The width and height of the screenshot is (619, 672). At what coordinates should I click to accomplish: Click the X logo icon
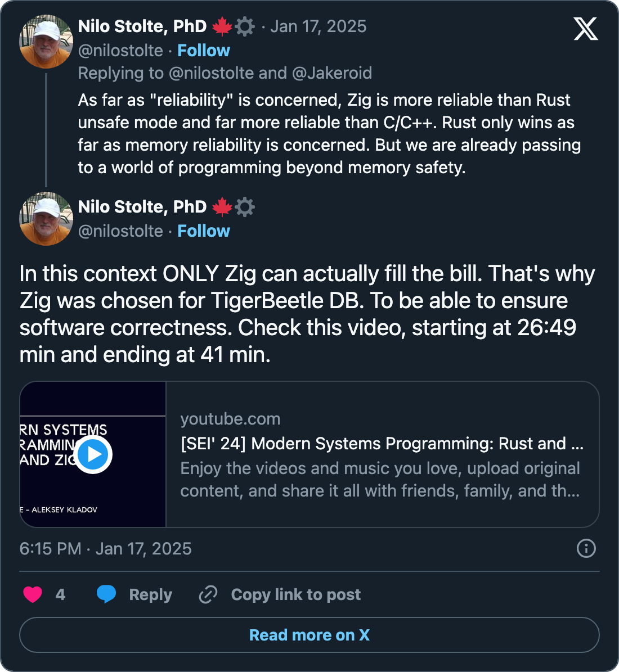[586, 28]
